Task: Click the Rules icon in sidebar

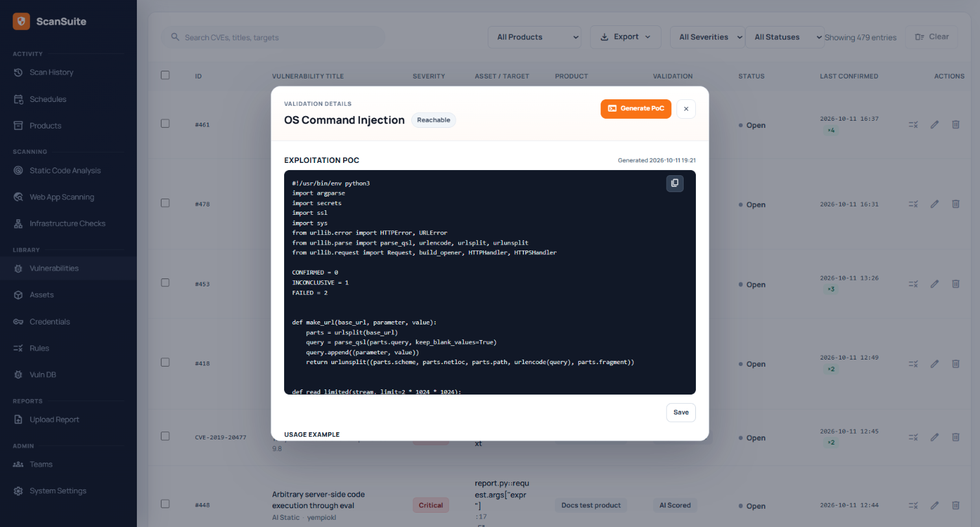Action: tap(18, 349)
